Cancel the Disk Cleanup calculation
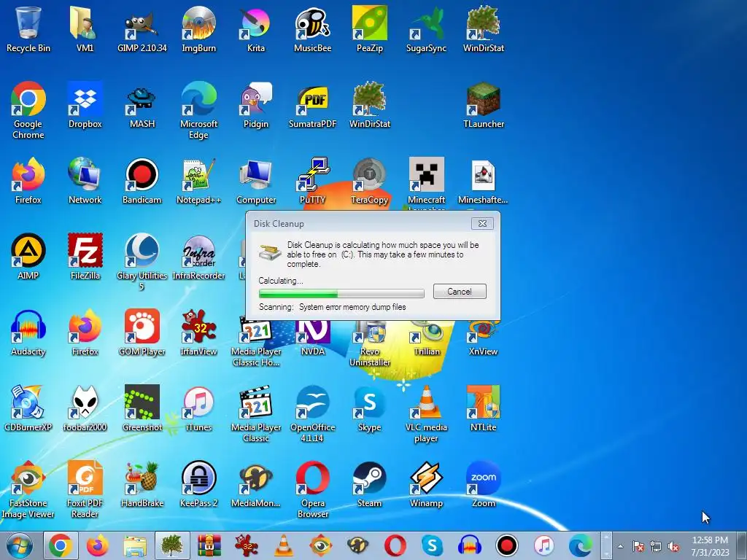 pos(460,292)
